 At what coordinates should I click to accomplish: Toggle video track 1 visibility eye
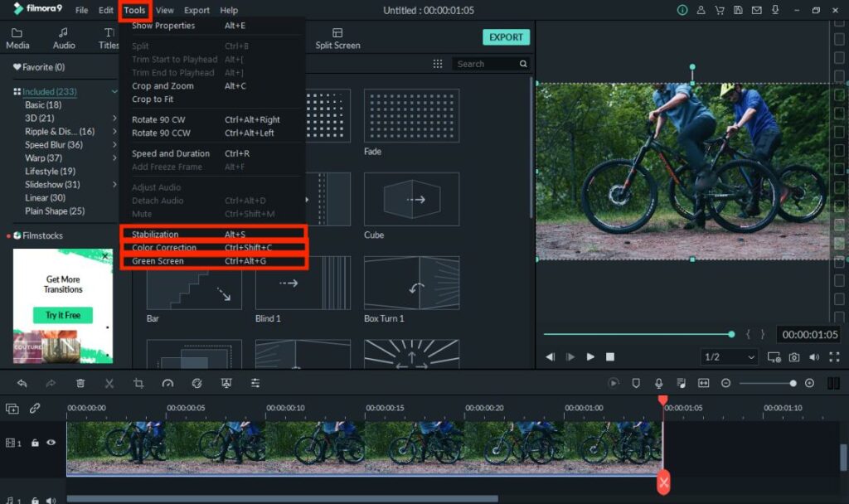click(x=51, y=443)
